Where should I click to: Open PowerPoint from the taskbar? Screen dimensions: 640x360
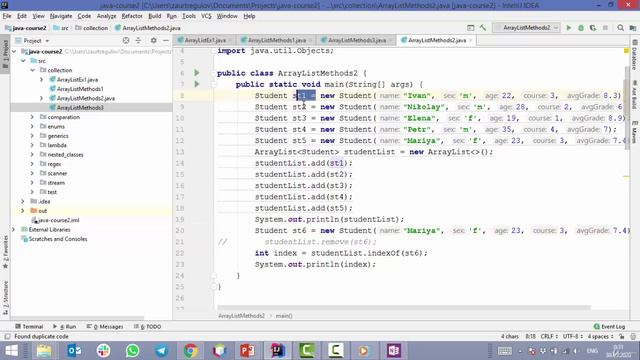(248, 351)
